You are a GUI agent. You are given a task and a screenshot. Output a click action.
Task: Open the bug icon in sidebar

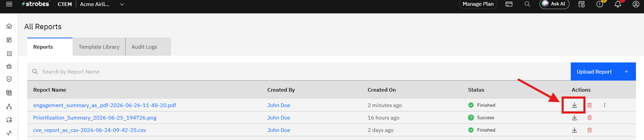tap(9, 66)
